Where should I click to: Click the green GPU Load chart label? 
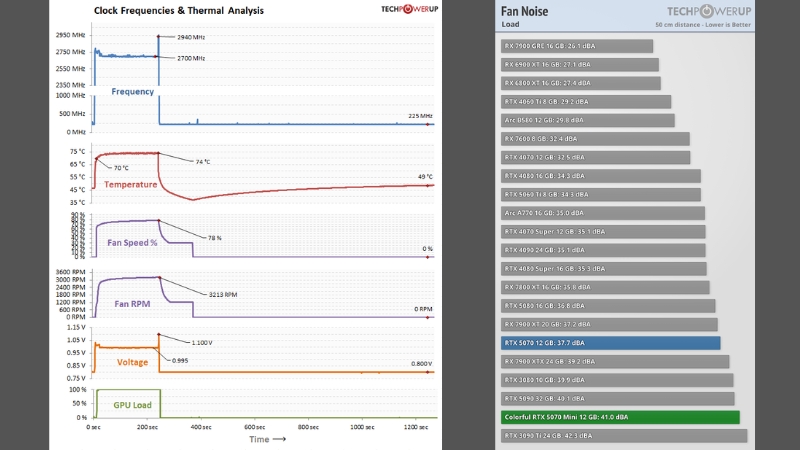pos(126,405)
